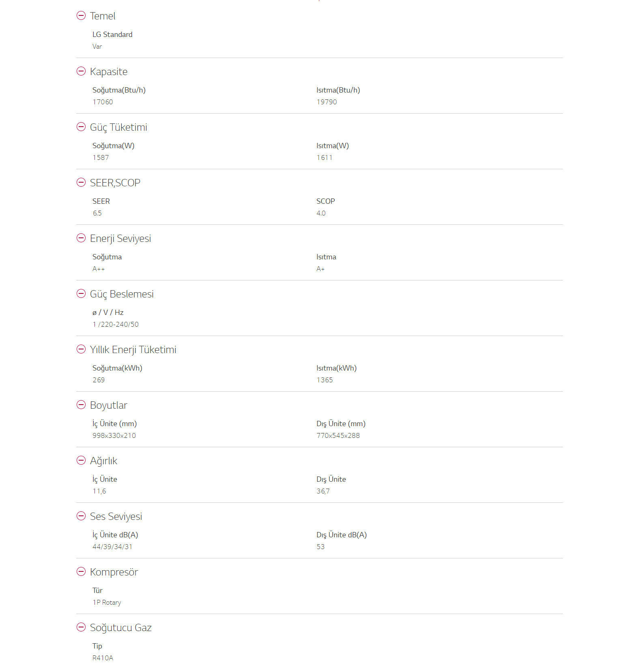Collapse the Enerji Seviyesi minus icon
Viewport: 644px width, 668px height.
pyautogui.click(x=81, y=238)
